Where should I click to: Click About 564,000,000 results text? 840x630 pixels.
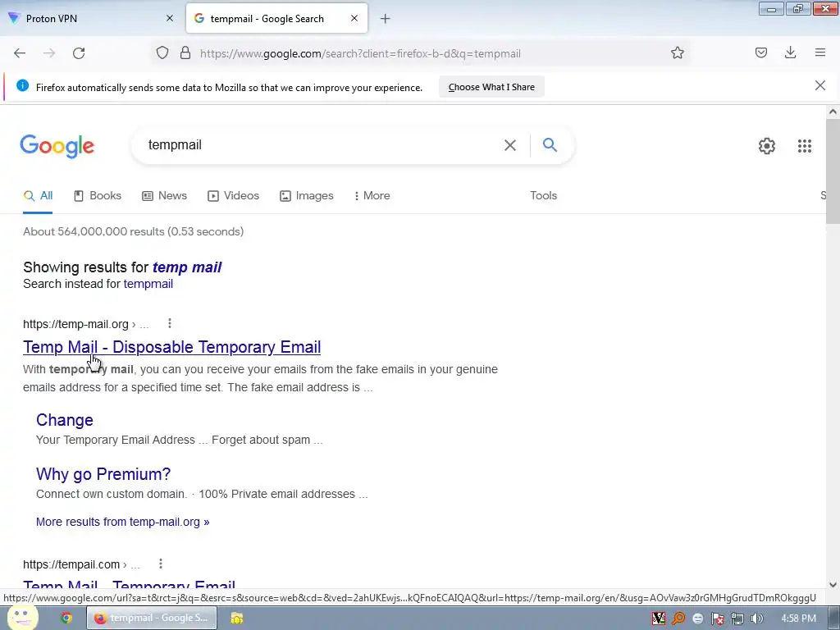134,231
